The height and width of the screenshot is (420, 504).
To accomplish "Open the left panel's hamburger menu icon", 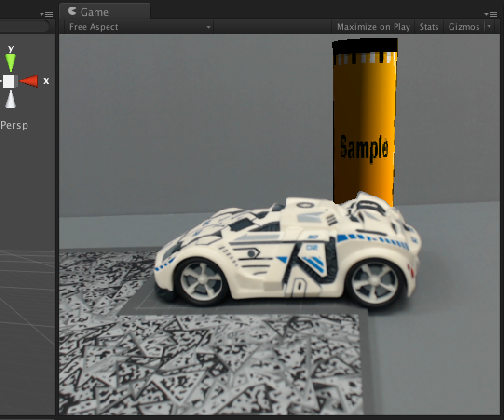I will [x=48, y=14].
